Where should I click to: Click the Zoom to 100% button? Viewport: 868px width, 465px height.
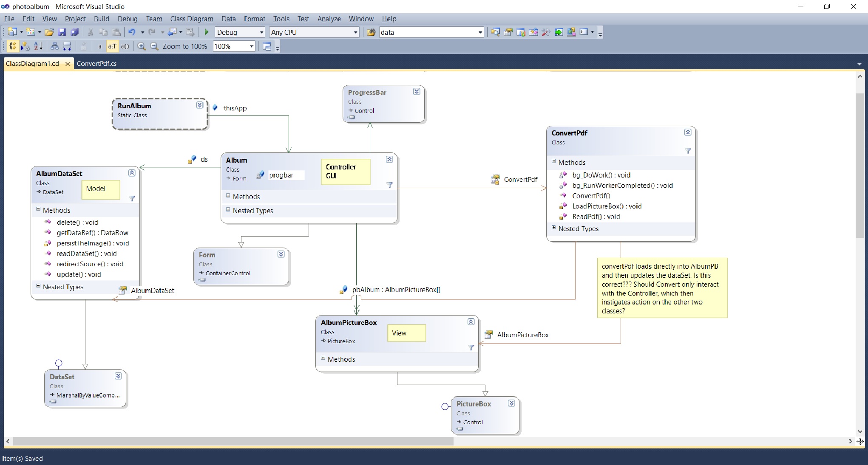tap(184, 46)
